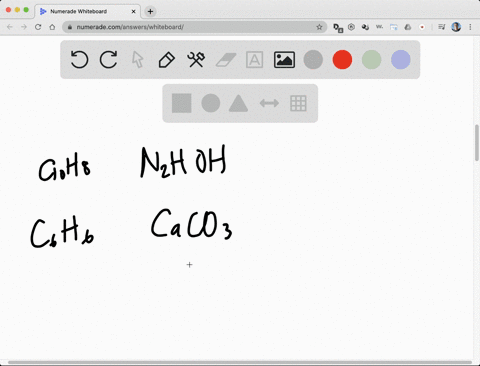Select the circle shape tool
The width and height of the screenshot is (480, 366).
pos(211,103)
